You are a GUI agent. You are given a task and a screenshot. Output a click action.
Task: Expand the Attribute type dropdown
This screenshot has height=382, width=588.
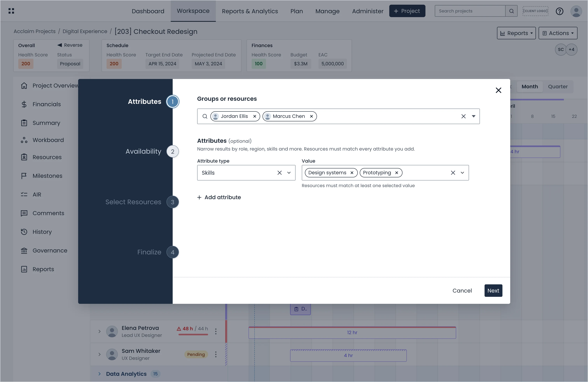click(x=289, y=173)
